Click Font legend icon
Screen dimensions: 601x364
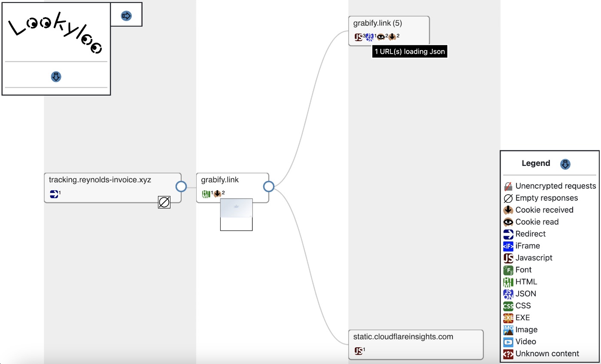point(508,271)
